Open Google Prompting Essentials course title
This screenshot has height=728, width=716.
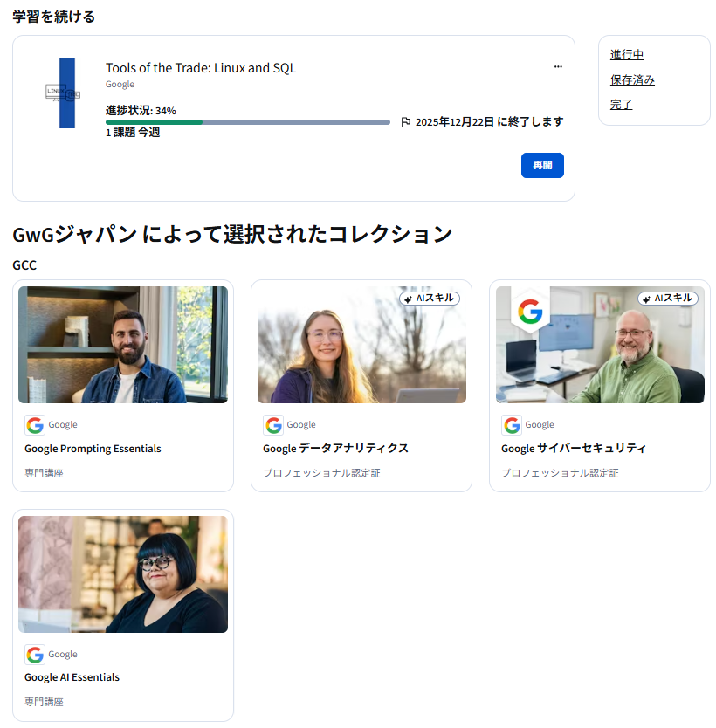93,449
